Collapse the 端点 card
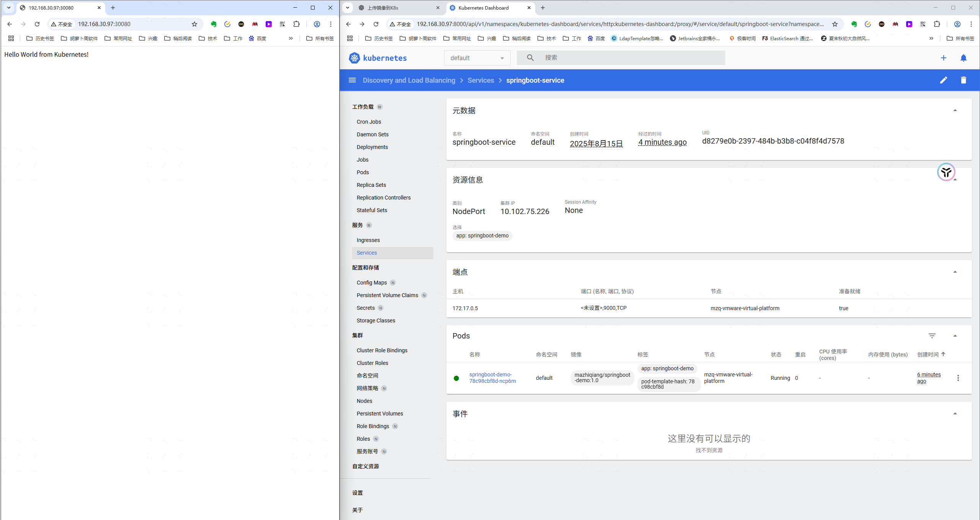The width and height of the screenshot is (980, 520). 955,272
